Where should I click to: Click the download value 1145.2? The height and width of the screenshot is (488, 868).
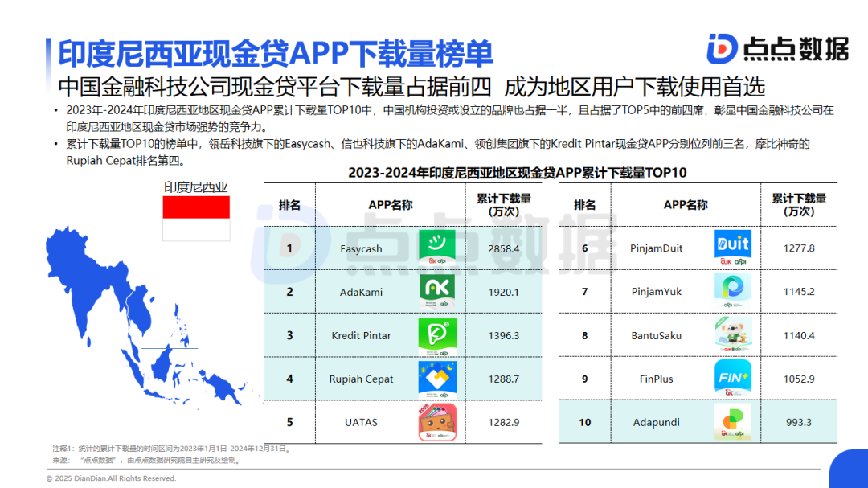pyautogui.click(x=799, y=291)
